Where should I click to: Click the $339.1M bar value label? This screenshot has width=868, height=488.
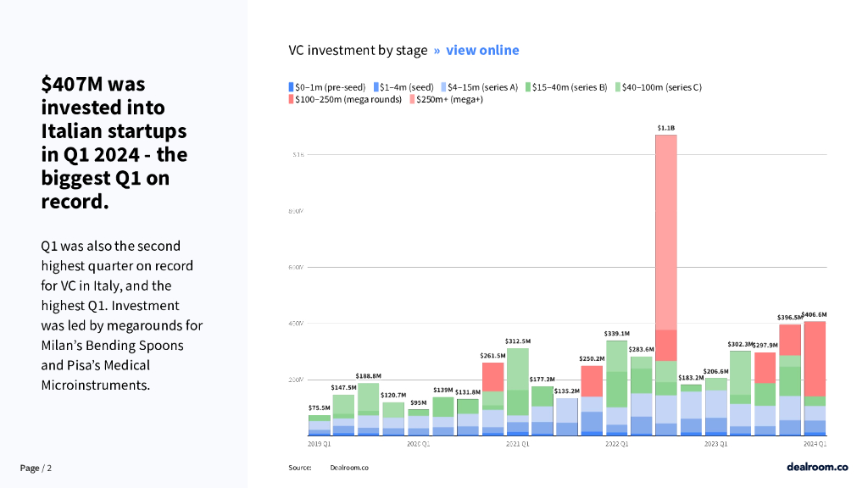click(616, 334)
